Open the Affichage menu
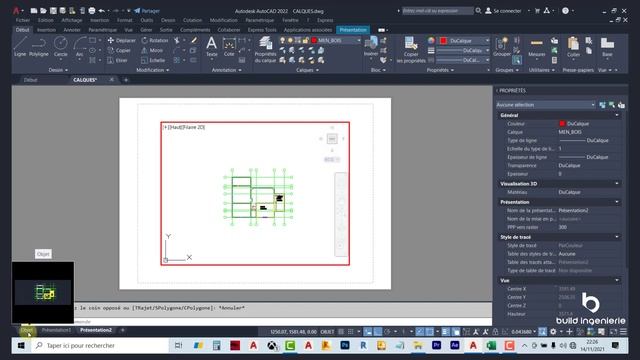Viewport: 640px width, 360px height. [72, 20]
